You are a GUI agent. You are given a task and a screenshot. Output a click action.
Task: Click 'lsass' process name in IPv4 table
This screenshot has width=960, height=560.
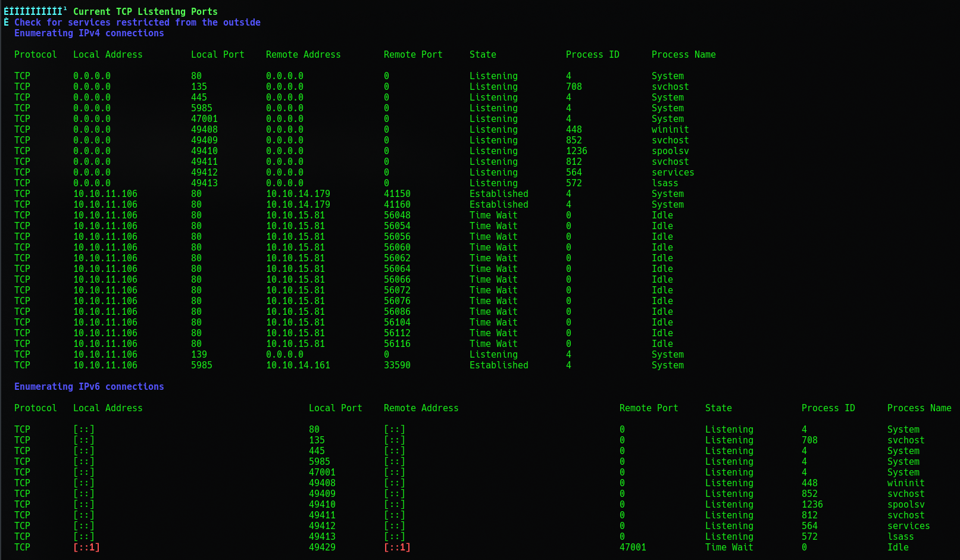[665, 183]
